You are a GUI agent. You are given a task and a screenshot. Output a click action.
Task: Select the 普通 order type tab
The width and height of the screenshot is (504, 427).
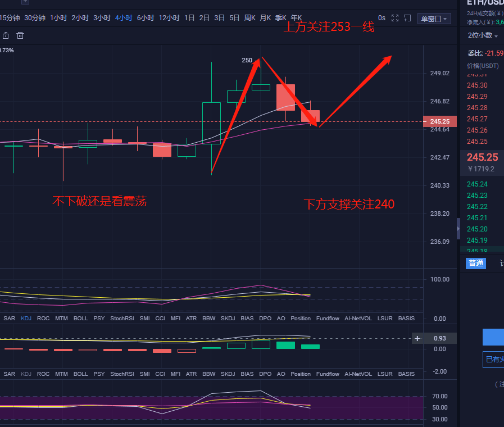click(476, 263)
